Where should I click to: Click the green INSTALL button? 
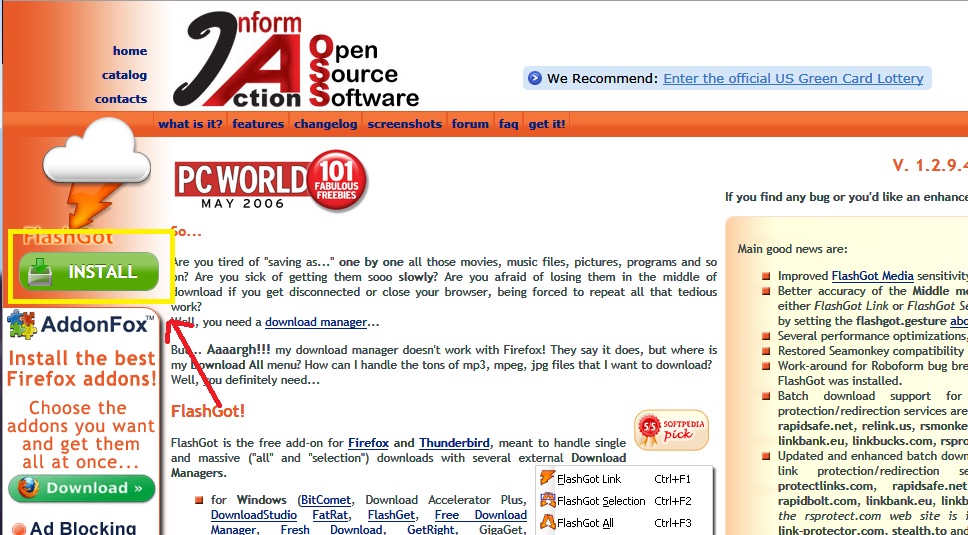[x=89, y=272]
